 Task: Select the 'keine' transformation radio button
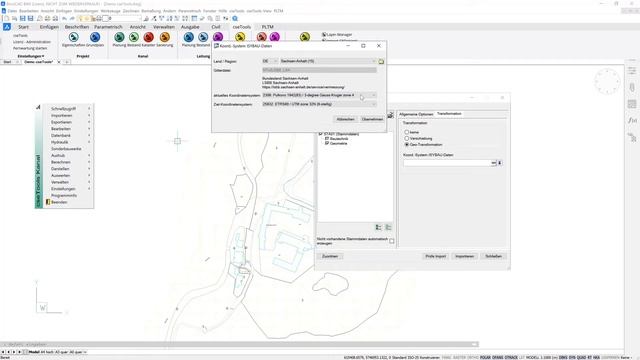(x=407, y=132)
